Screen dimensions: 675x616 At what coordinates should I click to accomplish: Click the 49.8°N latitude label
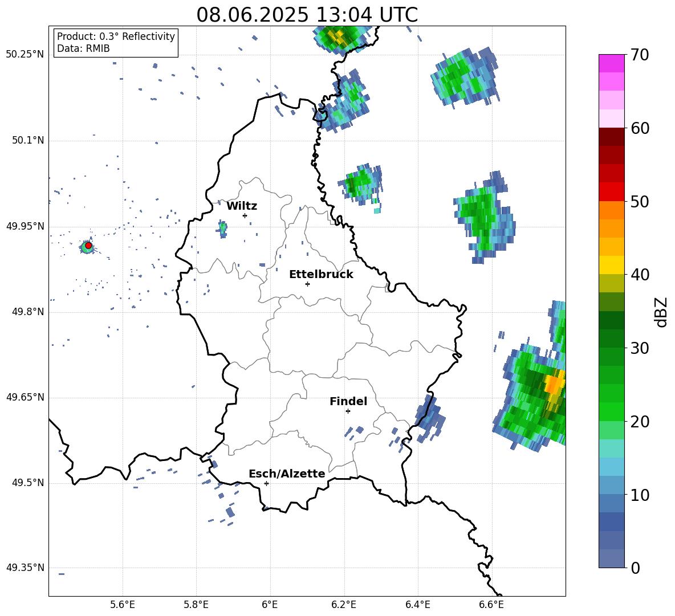(28, 312)
